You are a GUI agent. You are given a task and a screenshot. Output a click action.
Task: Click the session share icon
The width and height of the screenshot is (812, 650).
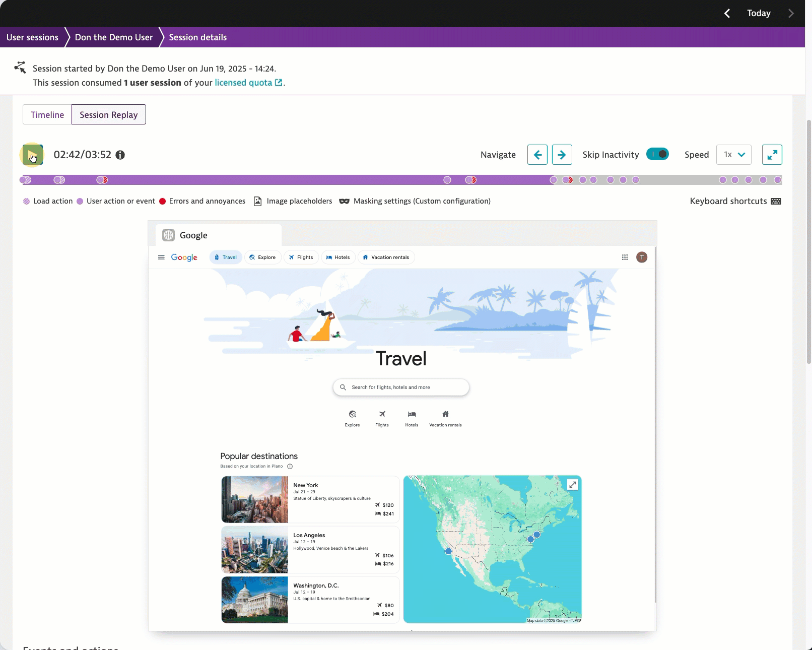point(20,68)
